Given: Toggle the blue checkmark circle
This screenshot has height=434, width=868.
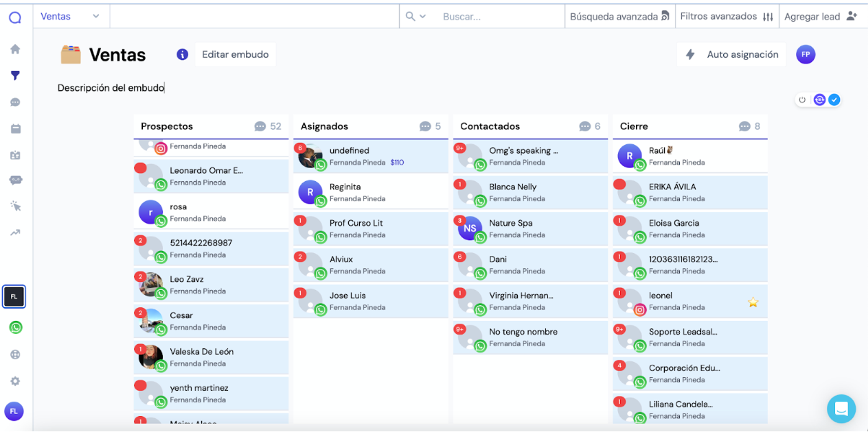Looking at the screenshot, I should [x=834, y=100].
